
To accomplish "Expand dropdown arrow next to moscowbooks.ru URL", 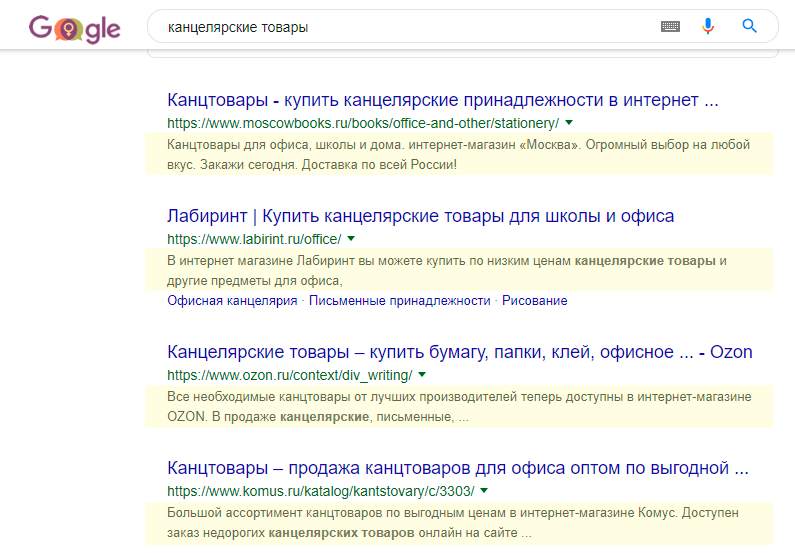I will (x=569, y=123).
